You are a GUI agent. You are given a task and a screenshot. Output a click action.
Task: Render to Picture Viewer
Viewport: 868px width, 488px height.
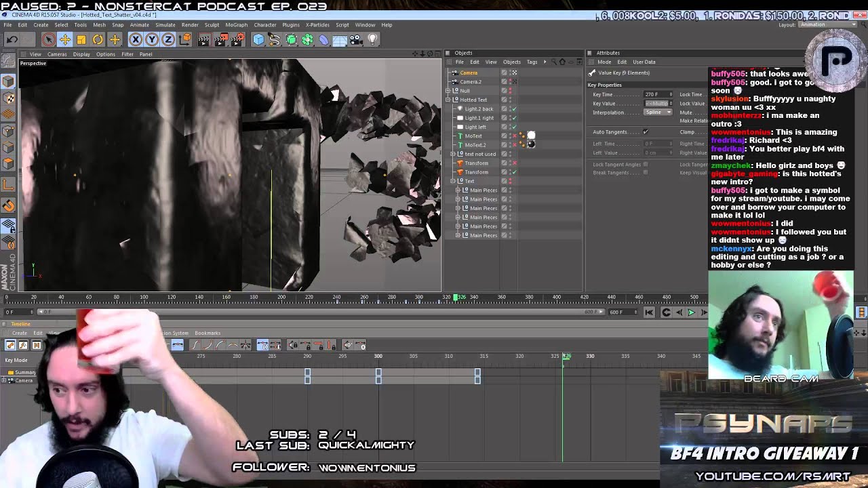point(220,40)
